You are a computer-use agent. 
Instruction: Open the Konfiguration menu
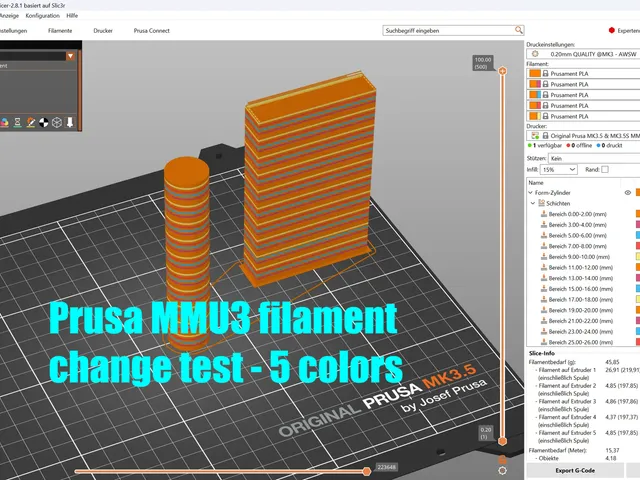(x=42, y=16)
